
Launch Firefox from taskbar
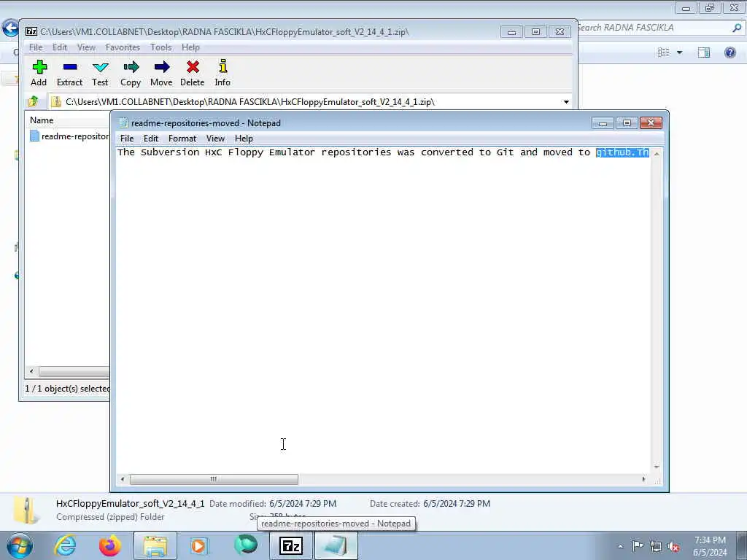click(x=110, y=545)
